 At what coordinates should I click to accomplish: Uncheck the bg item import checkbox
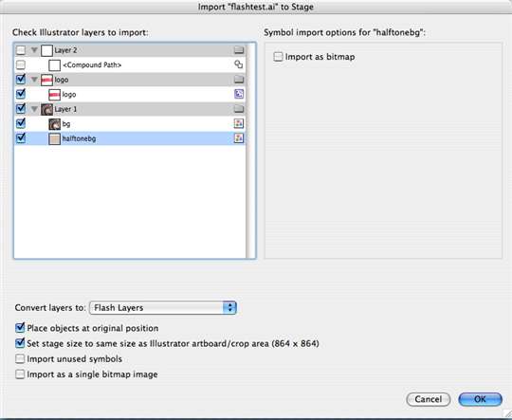[x=21, y=123]
